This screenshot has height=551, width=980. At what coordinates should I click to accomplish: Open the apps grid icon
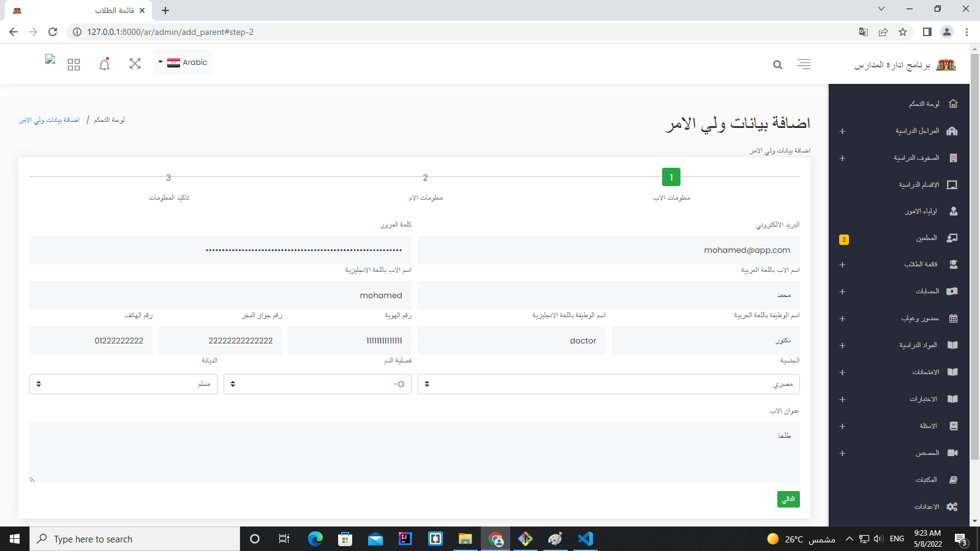tap(73, 63)
